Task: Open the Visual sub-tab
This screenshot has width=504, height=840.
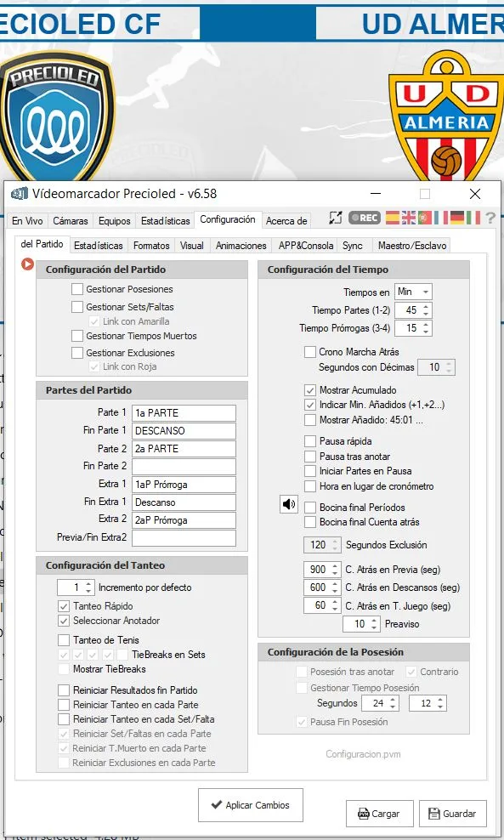Action: 192,246
